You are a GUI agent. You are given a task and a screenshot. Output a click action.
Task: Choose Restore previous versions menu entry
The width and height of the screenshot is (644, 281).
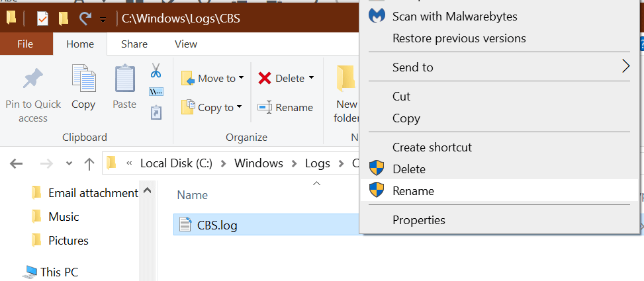498,38
